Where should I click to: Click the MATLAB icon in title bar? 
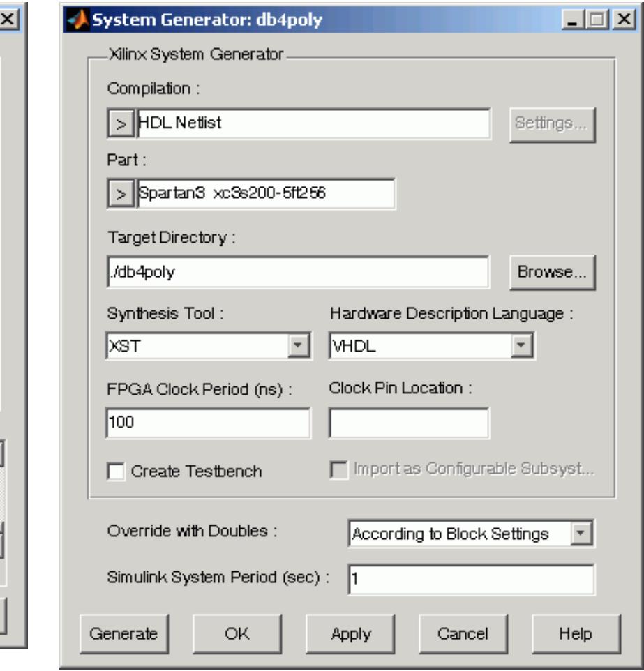pyautogui.click(x=74, y=20)
